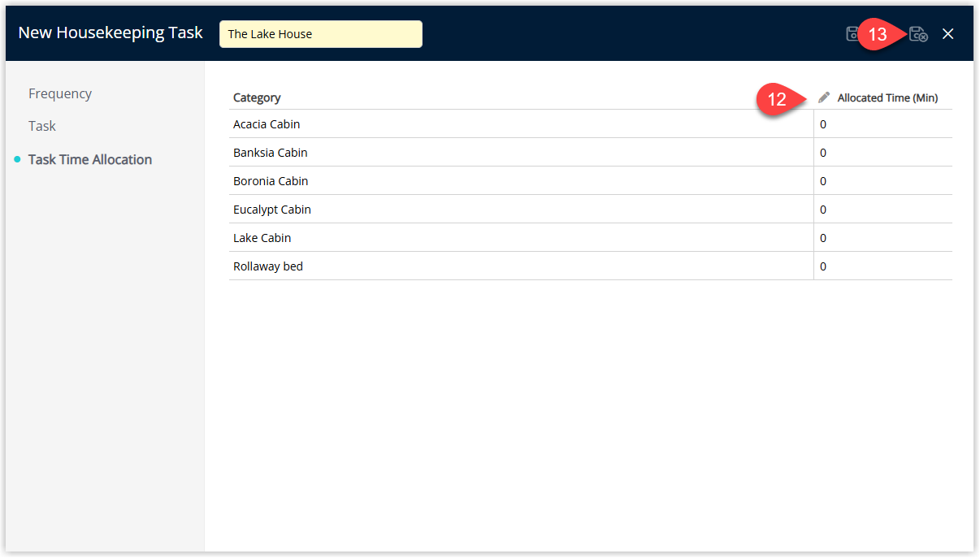980x558 pixels.
Task: Open the Frequency section
Action: click(x=60, y=93)
